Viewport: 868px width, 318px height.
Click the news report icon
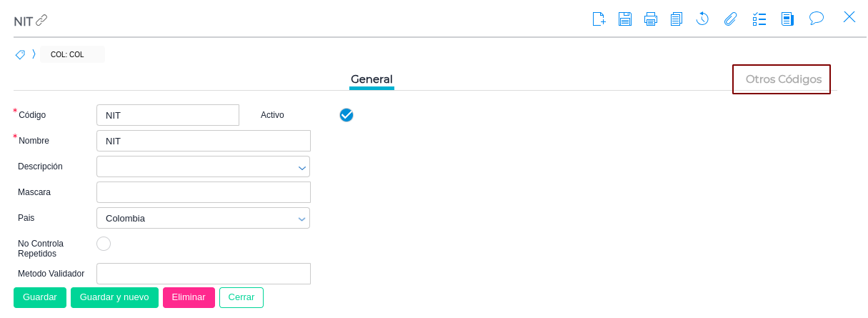787,19
